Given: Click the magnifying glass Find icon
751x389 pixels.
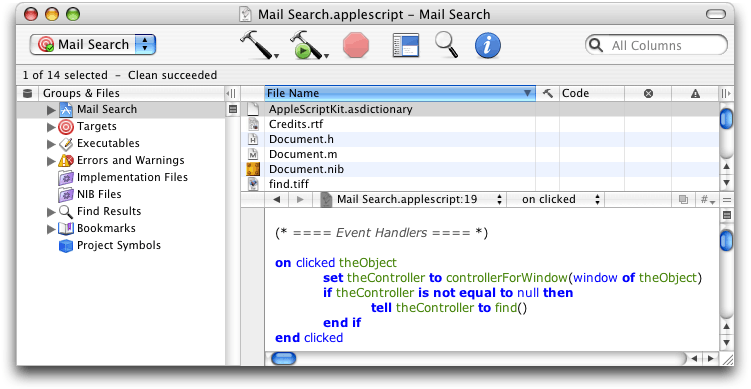Looking at the screenshot, I should coord(446,45).
